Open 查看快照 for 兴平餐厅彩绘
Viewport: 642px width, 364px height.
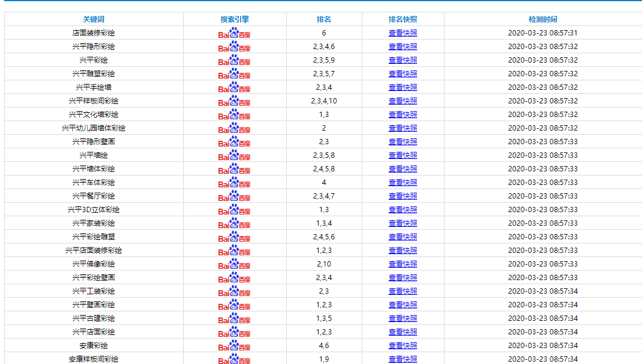[403, 196]
